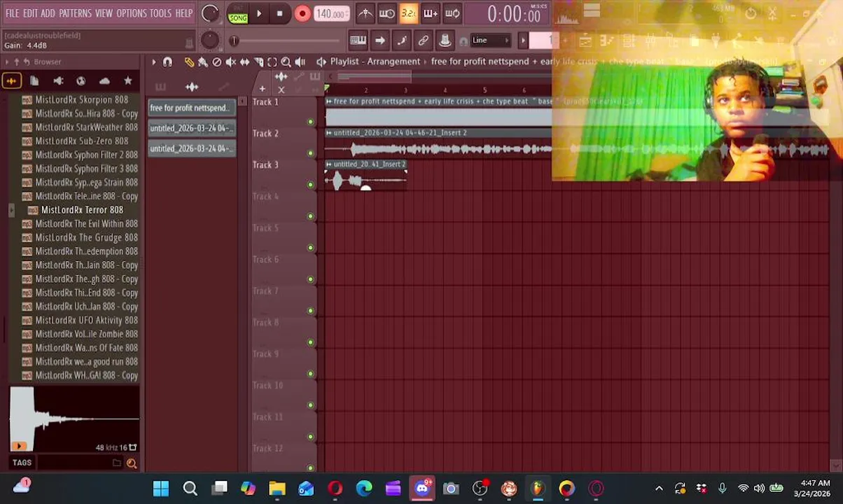Toggle loop recording button
The image size is (843, 504).
452,13
